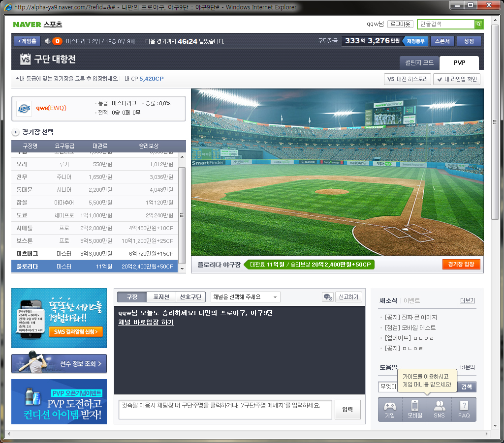Open the 채널을 선택해 주세요 dropdown
This screenshot has height=443, width=504.
pyautogui.click(x=245, y=297)
